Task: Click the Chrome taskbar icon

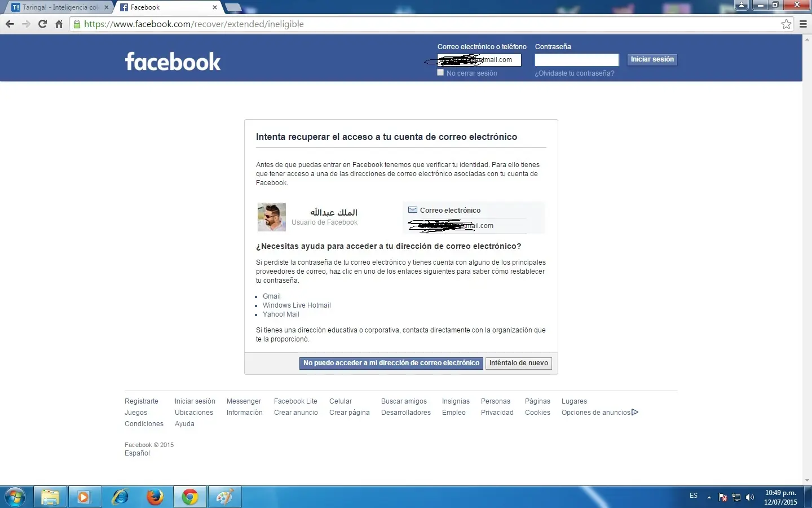Action: [190, 497]
